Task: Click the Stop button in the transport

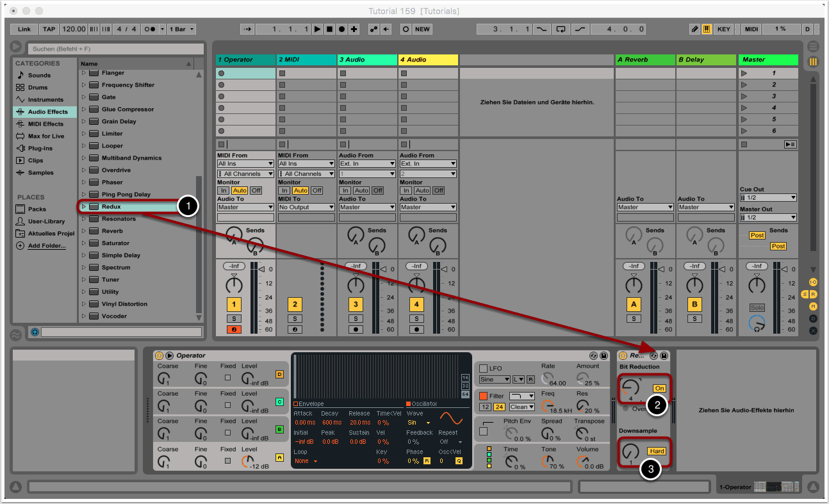Action: [x=329, y=29]
